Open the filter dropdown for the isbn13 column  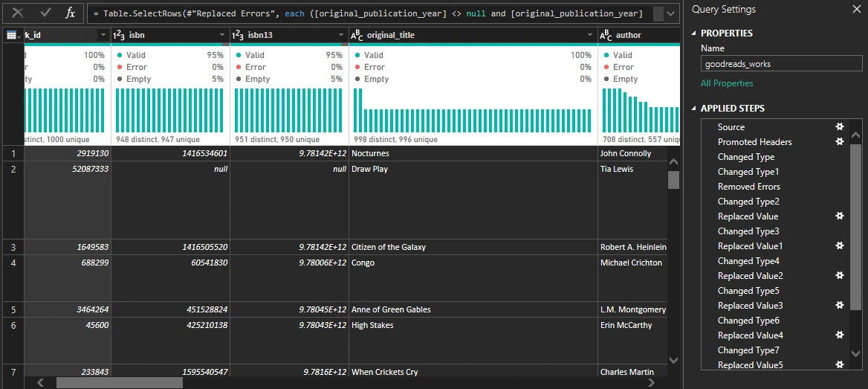341,36
